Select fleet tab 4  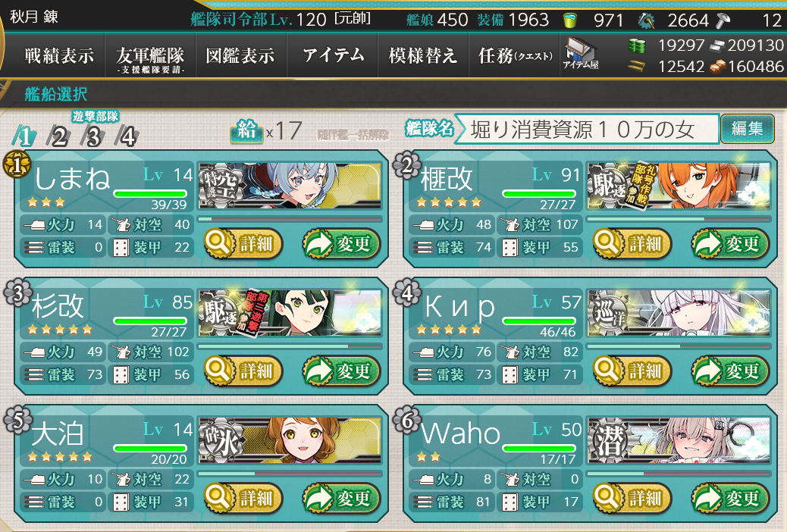point(127,136)
